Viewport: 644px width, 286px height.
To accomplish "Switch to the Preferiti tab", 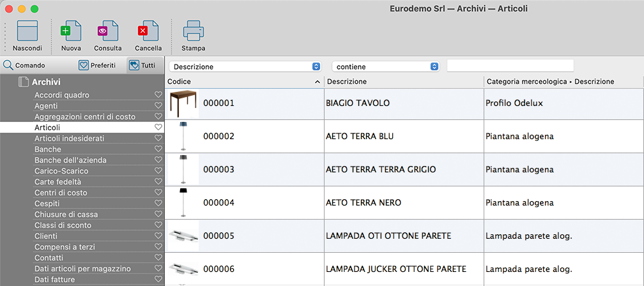I will pos(96,65).
